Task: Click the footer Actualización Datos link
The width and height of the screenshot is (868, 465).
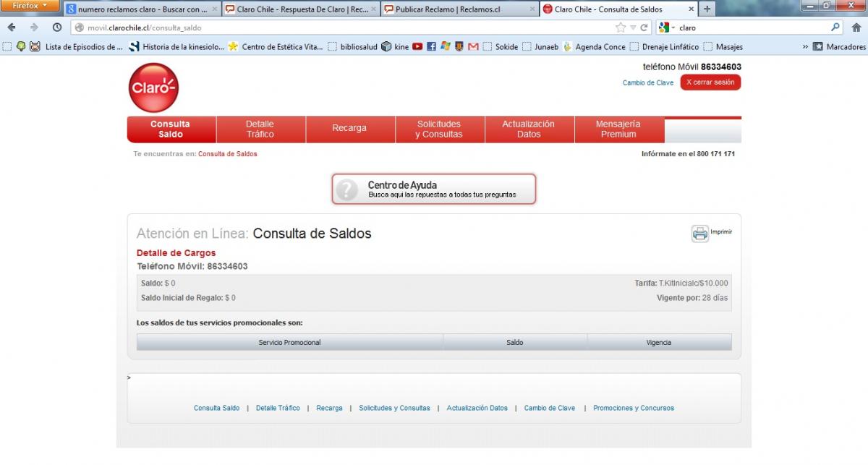Action: tap(477, 409)
